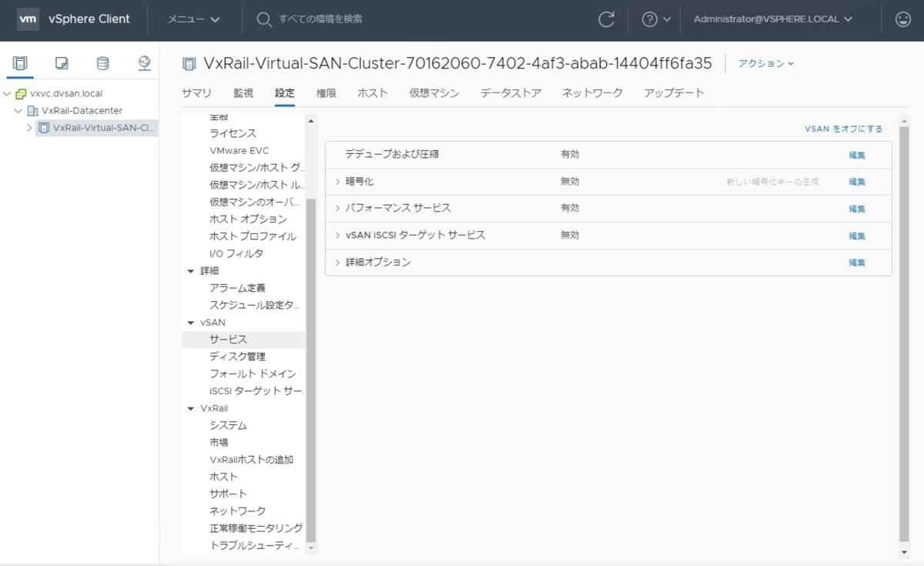Expand the パフォーマンス サービス row
The width and height of the screenshot is (924, 566).
click(x=337, y=209)
